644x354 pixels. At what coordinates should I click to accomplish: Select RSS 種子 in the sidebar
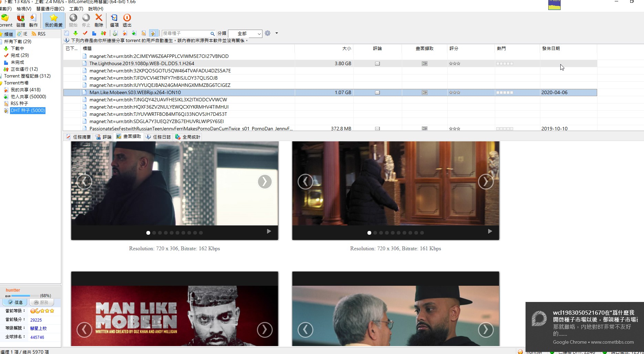coord(19,103)
